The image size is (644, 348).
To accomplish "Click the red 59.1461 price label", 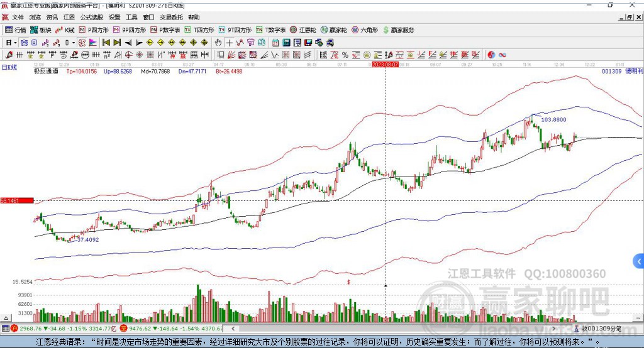I will click(x=16, y=200).
